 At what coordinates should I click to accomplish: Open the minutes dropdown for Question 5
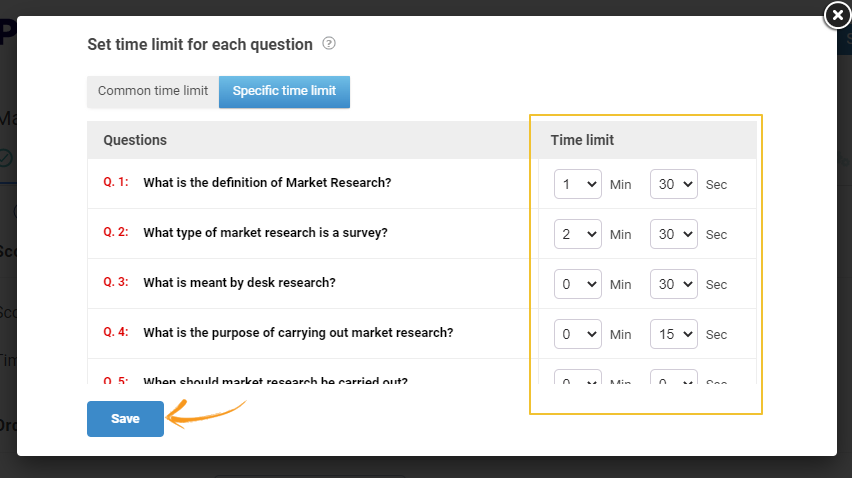click(578, 379)
